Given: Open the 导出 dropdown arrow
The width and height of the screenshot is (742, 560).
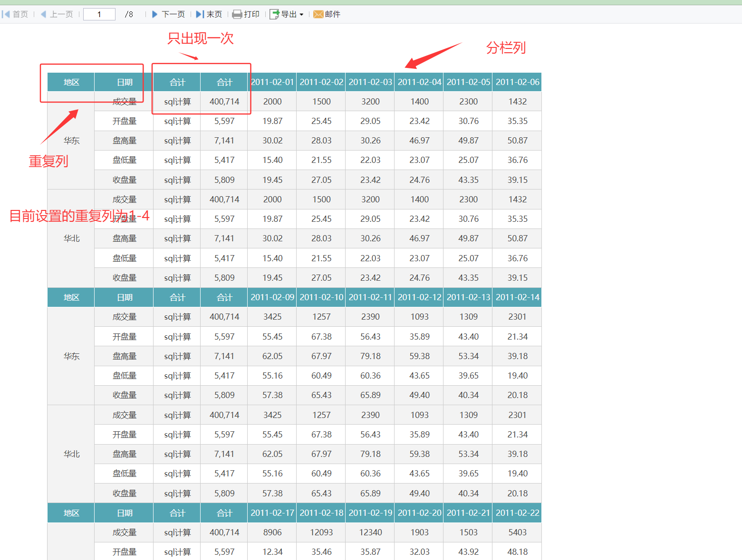Looking at the screenshot, I should 301,15.
